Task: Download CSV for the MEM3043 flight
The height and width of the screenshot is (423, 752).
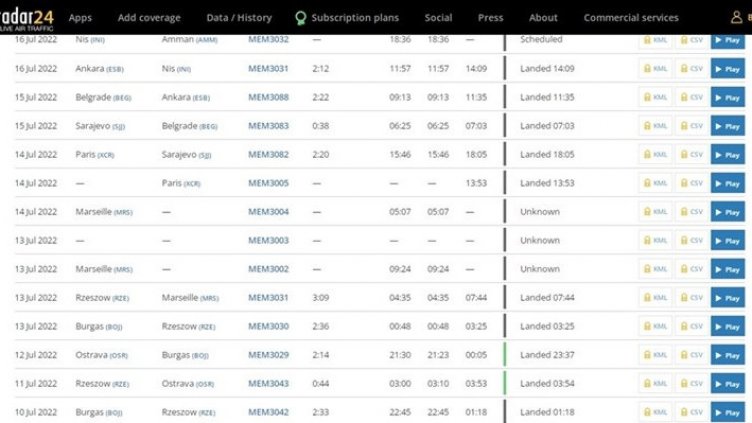Action: tap(692, 384)
